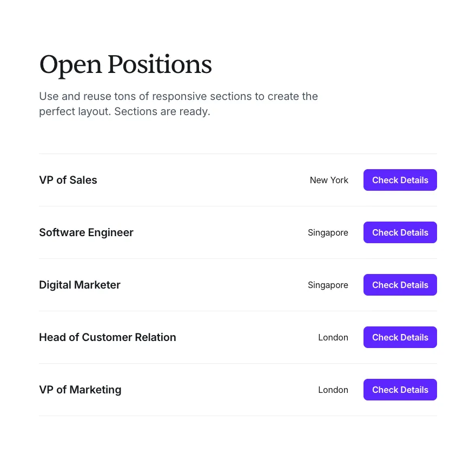Click Singapore location in Digital Marketer row
The height and width of the screenshot is (468, 476).
click(x=328, y=285)
